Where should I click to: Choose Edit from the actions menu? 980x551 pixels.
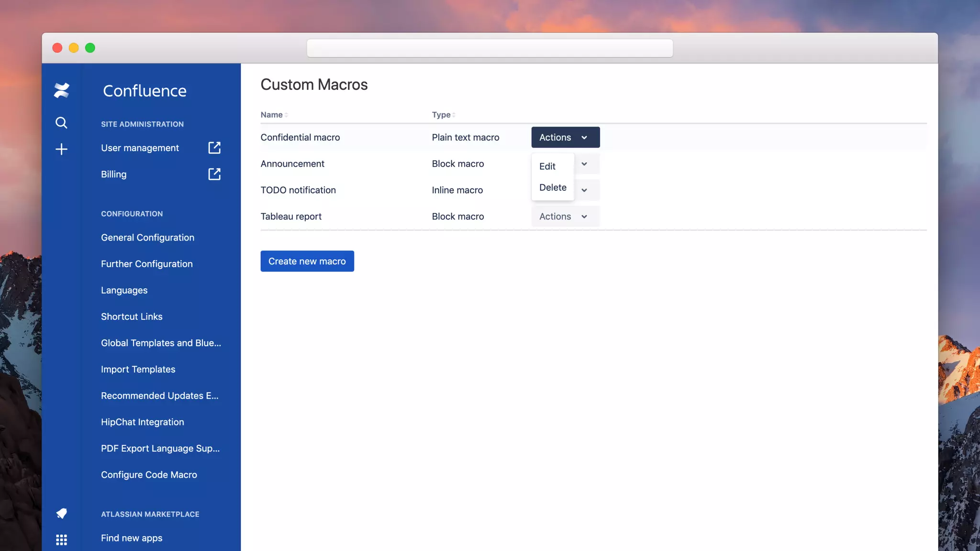547,166
